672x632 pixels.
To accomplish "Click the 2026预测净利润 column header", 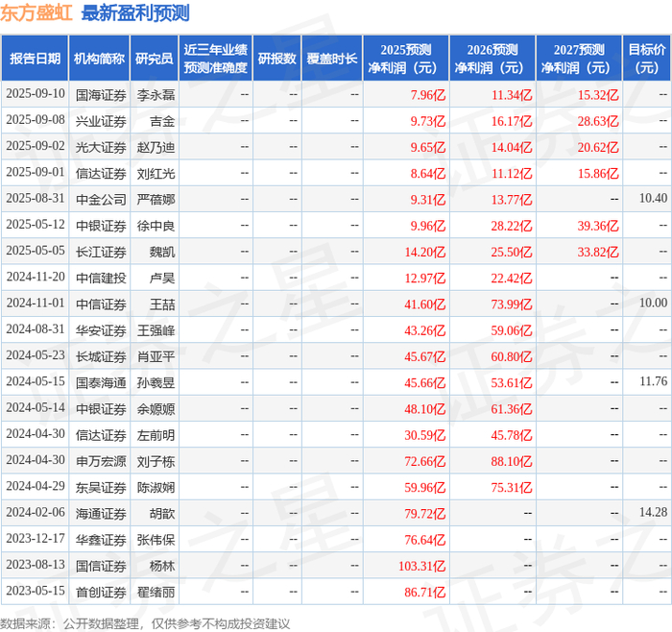I will [x=492, y=59].
